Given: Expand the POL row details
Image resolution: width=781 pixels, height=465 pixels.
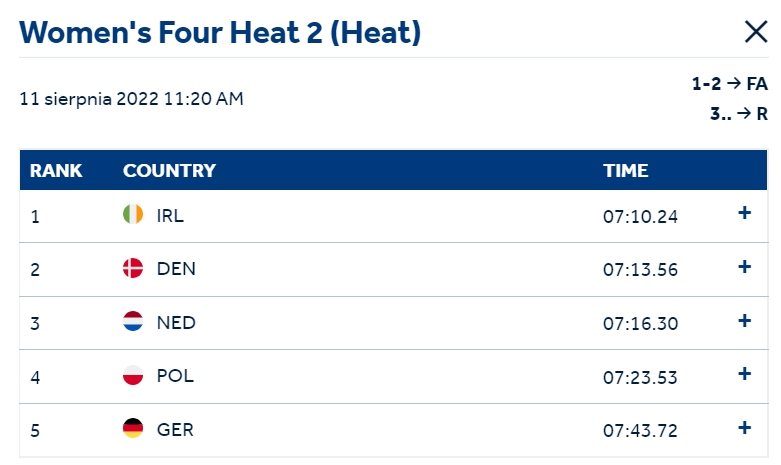Looking at the screenshot, I should (x=745, y=374).
